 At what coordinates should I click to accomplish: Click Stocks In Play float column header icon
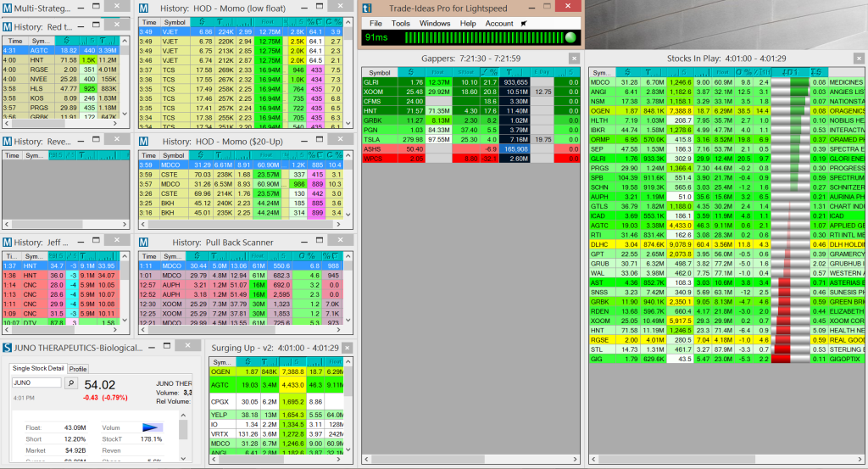pos(722,73)
